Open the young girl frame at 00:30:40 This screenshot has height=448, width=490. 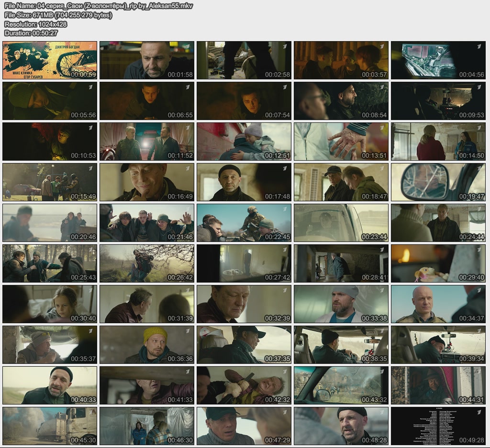(50, 304)
